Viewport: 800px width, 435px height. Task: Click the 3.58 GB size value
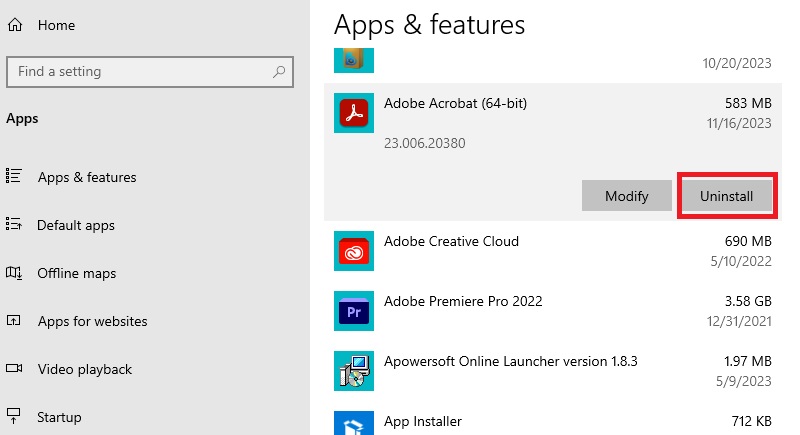click(x=748, y=301)
